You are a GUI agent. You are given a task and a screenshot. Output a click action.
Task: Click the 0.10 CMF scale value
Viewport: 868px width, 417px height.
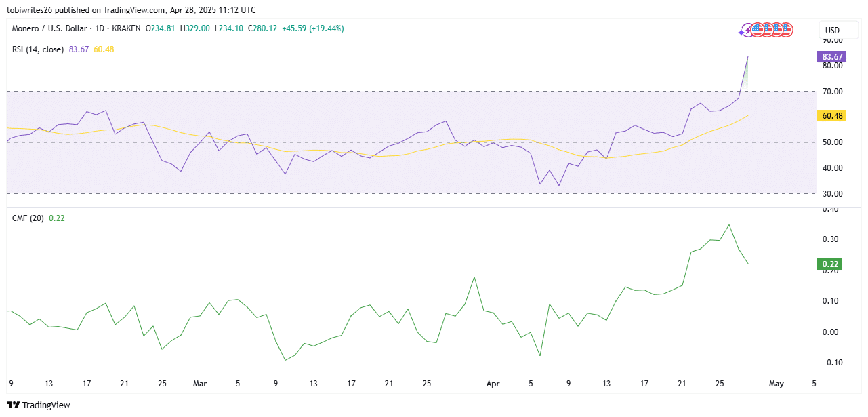[x=831, y=301]
